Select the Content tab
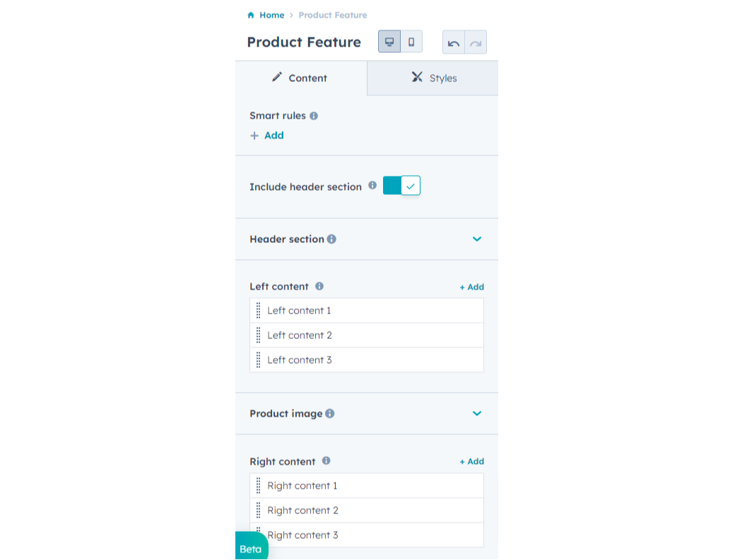The image size is (747, 560). 300,78
